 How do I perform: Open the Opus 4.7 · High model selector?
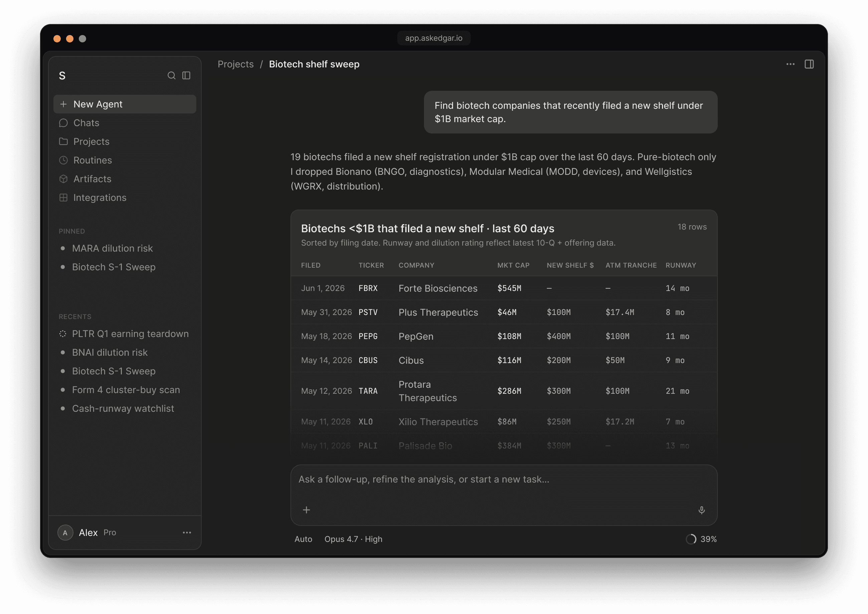tap(353, 539)
